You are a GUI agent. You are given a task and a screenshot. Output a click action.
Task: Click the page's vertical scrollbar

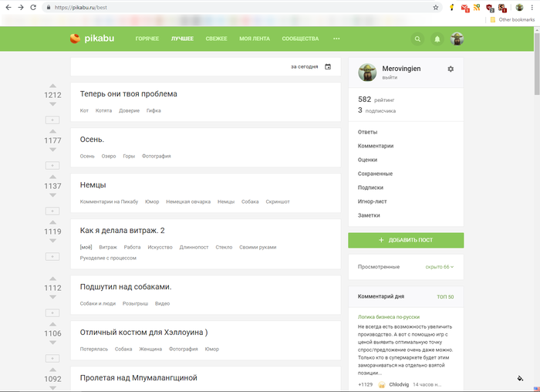[x=535, y=154]
